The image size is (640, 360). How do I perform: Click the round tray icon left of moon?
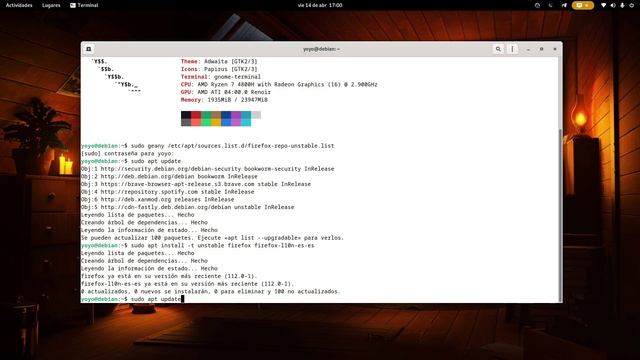(x=537, y=5)
